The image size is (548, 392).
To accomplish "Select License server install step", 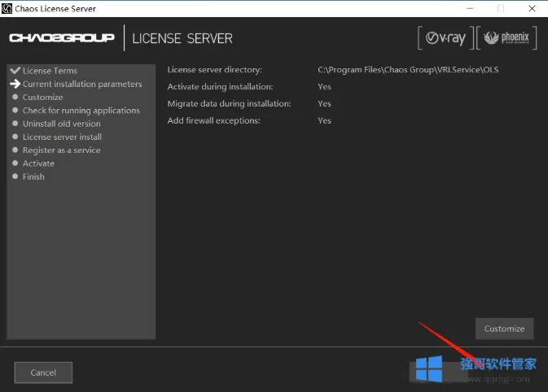I will click(62, 137).
